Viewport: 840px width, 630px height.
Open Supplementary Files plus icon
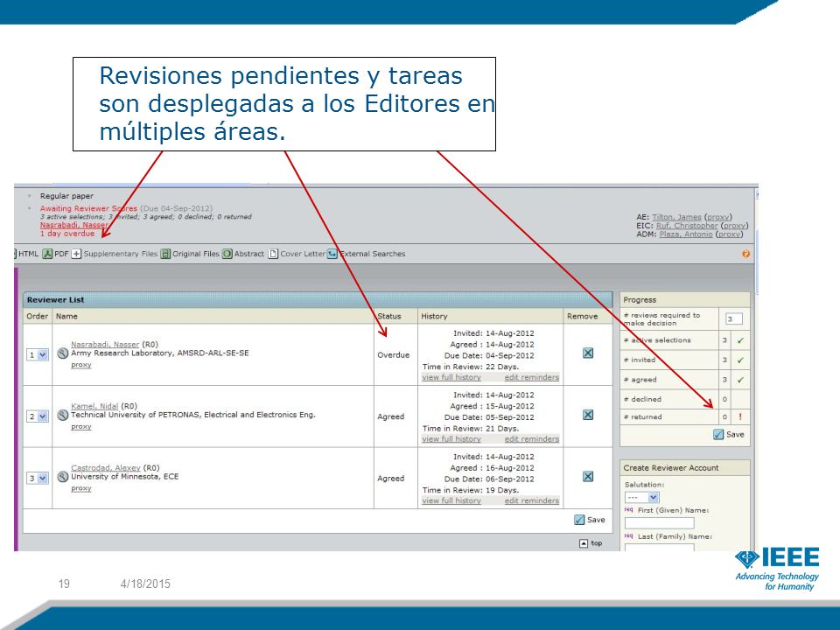point(77,254)
